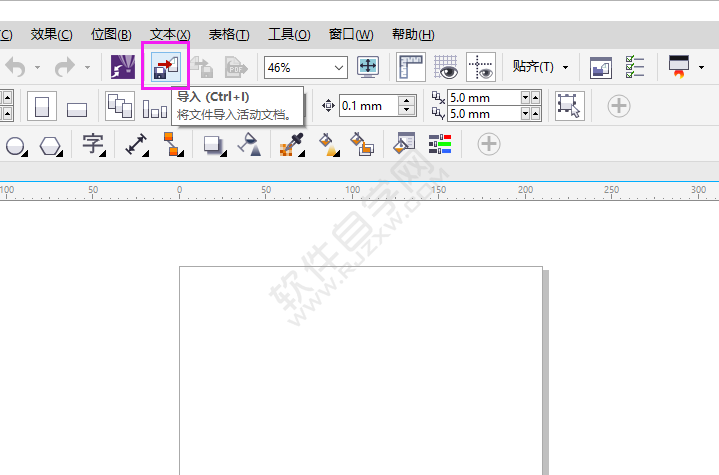The width and height of the screenshot is (719, 475).
Task: Set page orientation to Portrait
Action: [42, 106]
